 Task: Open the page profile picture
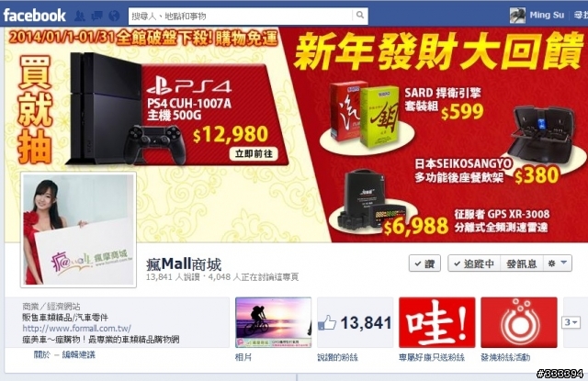pyautogui.click(x=78, y=230)
